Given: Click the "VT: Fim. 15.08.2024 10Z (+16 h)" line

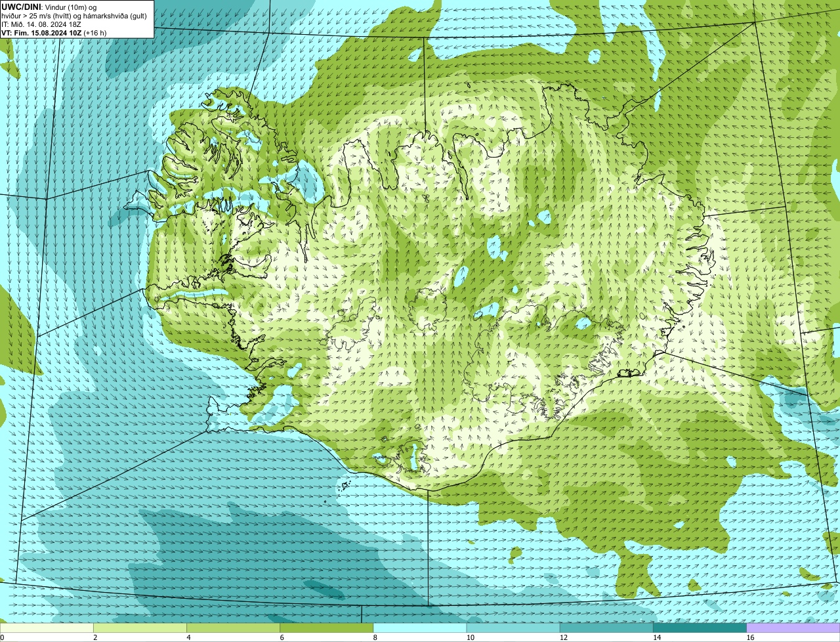Looking at the screenshot, I should pyautogui.click(x=54, y=33).
